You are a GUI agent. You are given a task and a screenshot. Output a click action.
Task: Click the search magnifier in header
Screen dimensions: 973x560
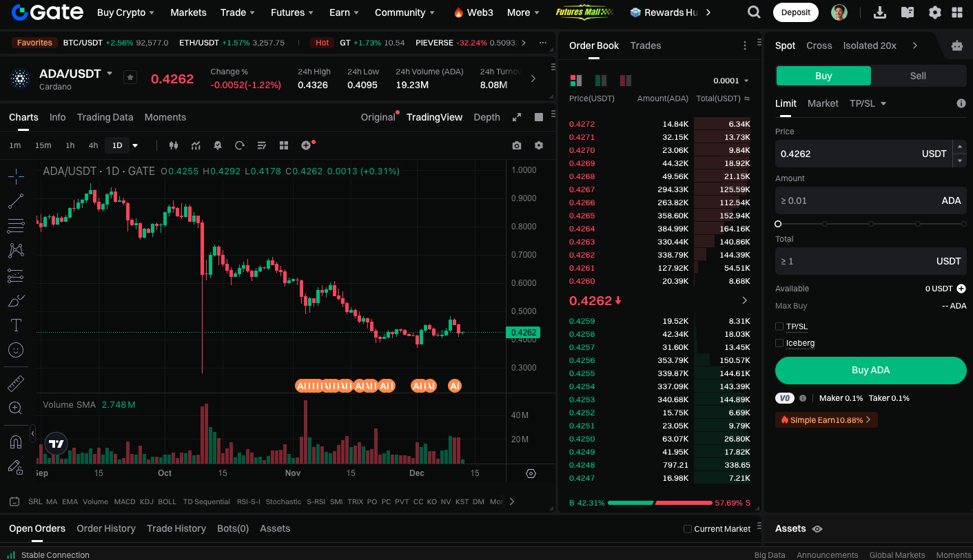(754, 12)
